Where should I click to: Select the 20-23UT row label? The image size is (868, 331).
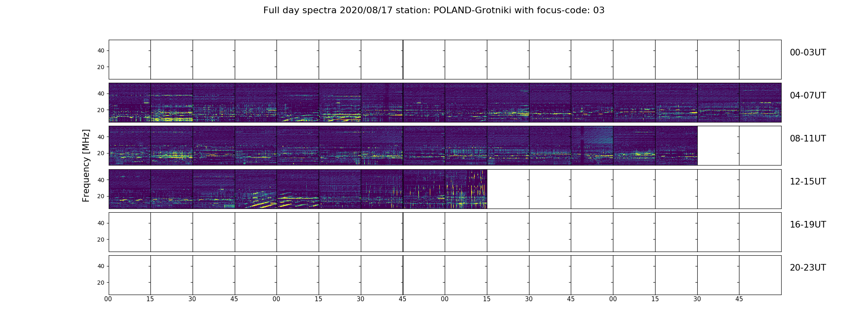click(x=808, y=268)
